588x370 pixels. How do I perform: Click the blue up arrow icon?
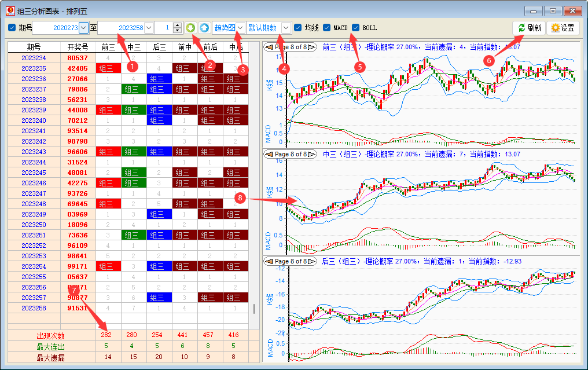(x=204, y=28)
